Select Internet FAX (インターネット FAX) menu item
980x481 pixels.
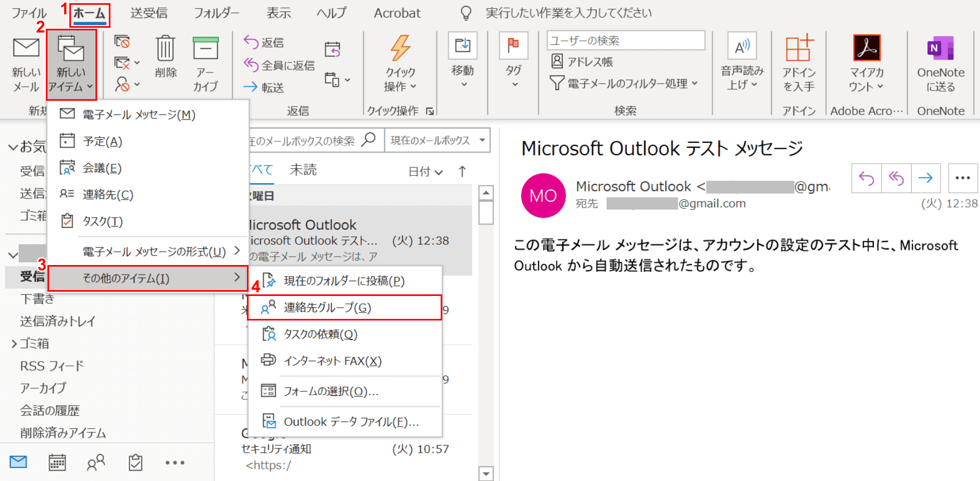(345, 361)
